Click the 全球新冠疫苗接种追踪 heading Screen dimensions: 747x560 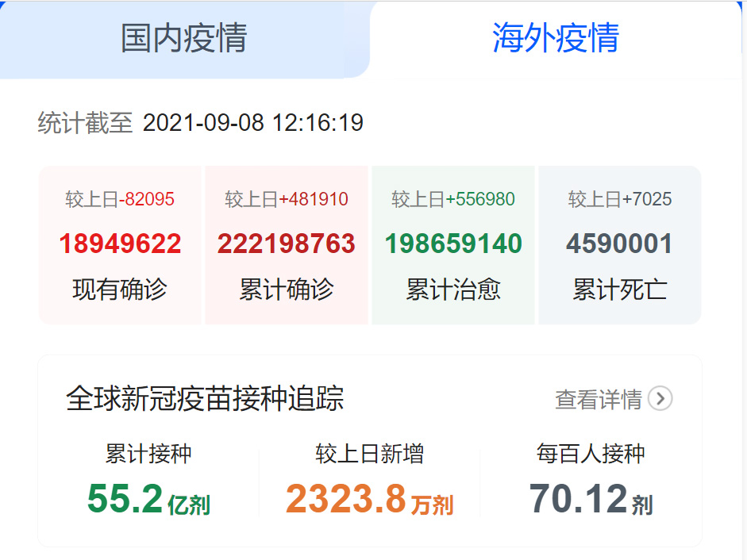point(205,398)
